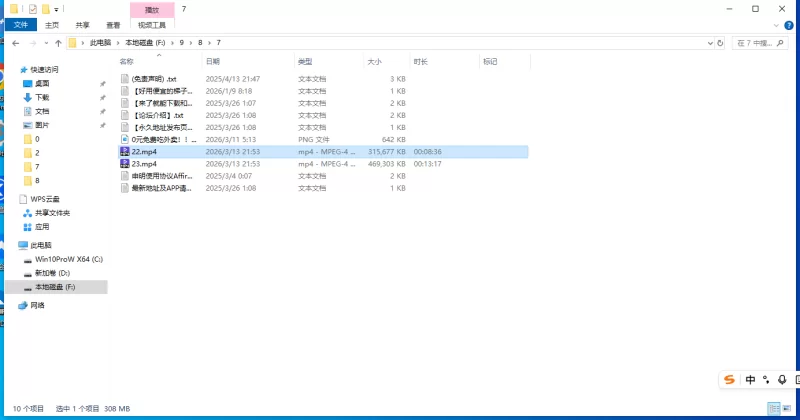Toggle the 中 Chinese input mode

[x=750, y=380]
